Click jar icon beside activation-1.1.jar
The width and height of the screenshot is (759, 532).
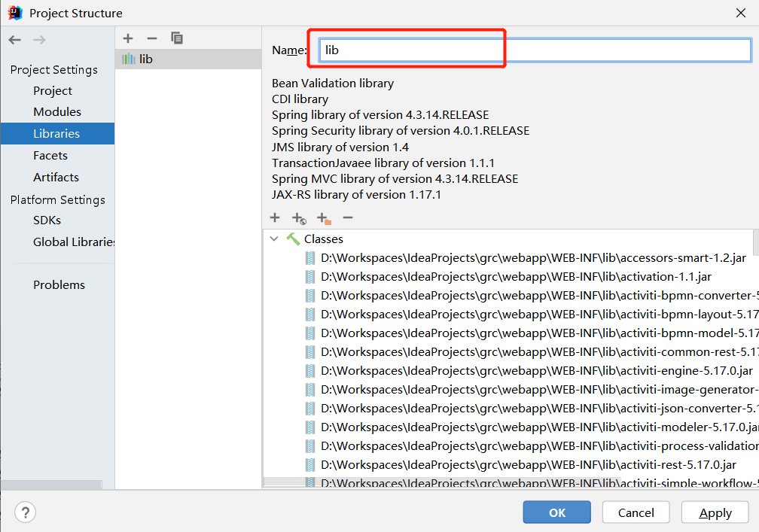[310, 277]
